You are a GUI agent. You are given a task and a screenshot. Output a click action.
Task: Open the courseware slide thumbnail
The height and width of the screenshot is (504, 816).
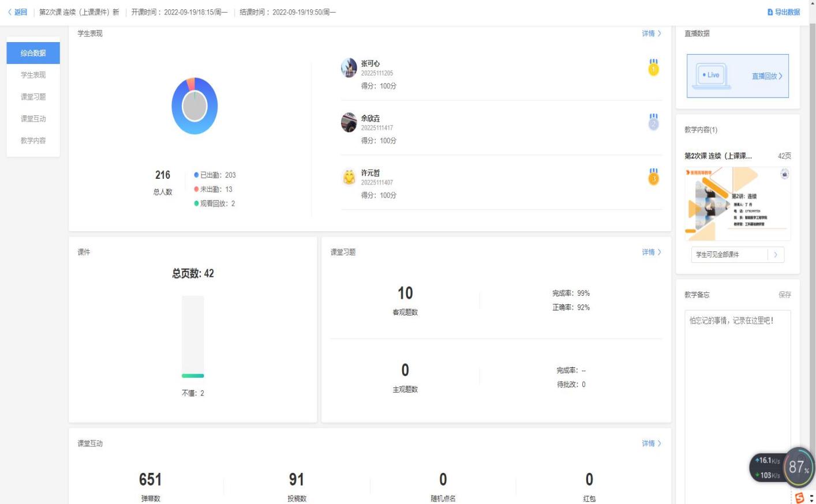[737, 204]
